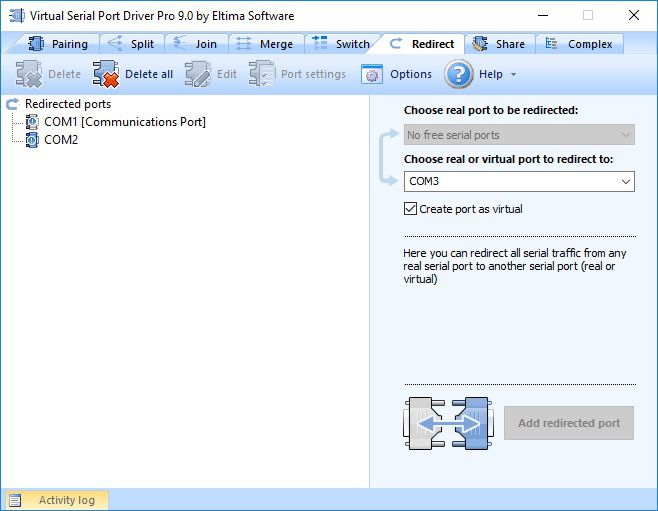Open the Activity log panel
Viewport: 658px width, 511px height.
[57, 500]
